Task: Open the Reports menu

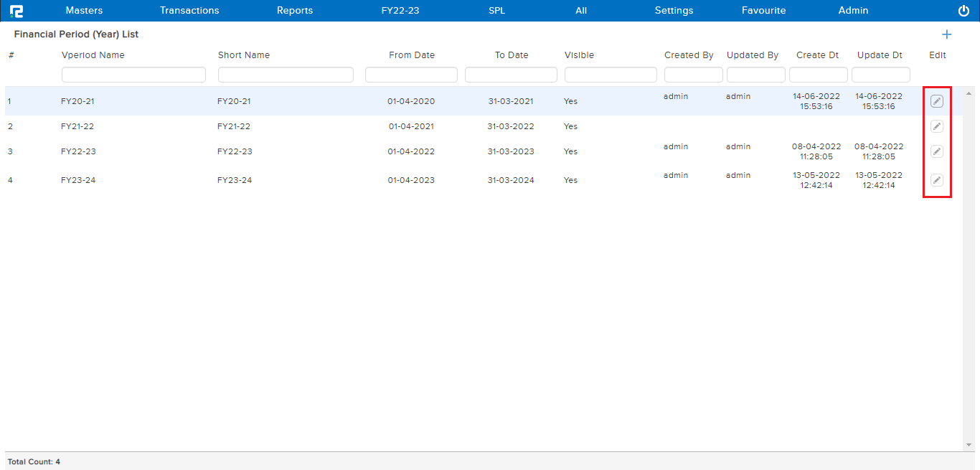Action: pyautogui.click(x=295, y=11)
